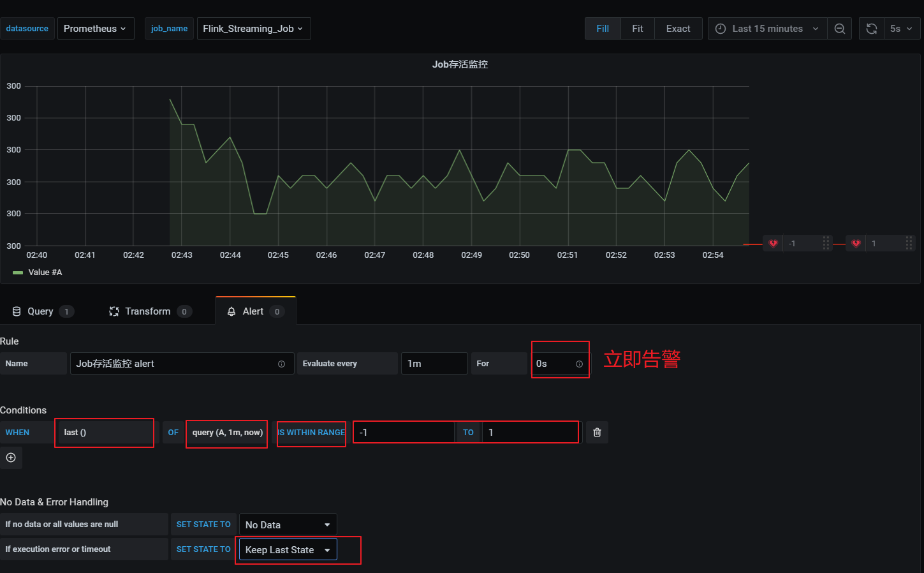Image resolution: width=924 pixels, height=573 pixels.
Task: Grab the drag grip of the -1 threshold
Action: tap(826, 243)
